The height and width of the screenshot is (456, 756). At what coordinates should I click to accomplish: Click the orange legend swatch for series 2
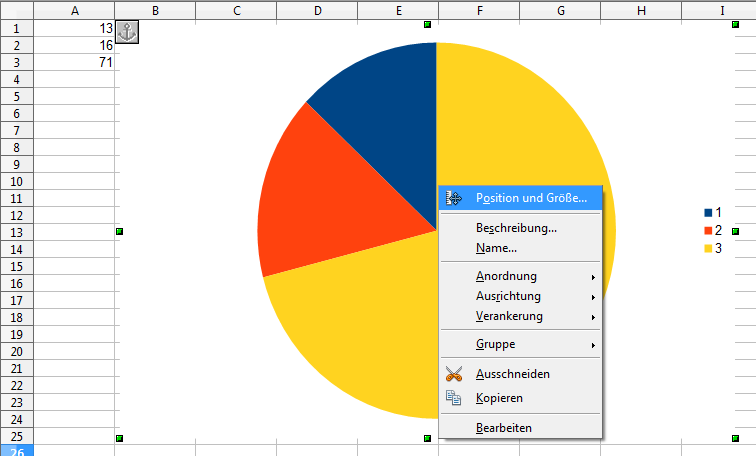pos(709,231)
